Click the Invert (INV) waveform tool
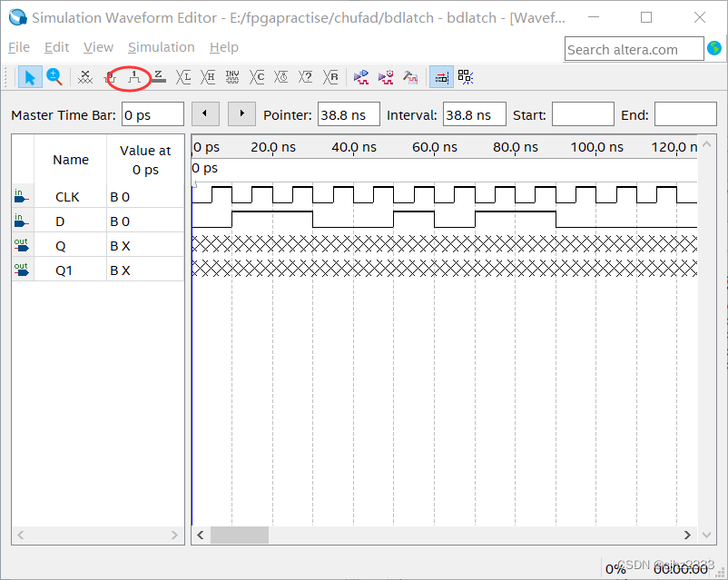728x580 pixels. point(232,77)
